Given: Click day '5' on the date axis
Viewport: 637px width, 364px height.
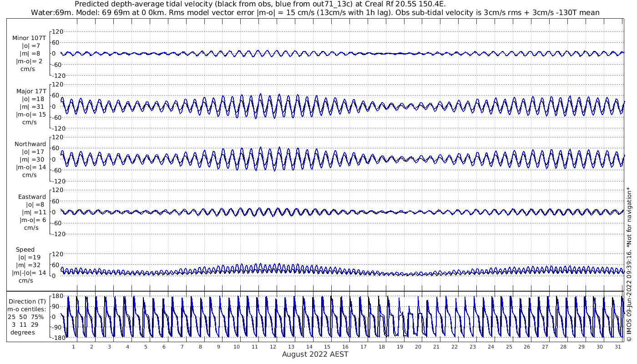Looking at the screenshot, I should tap(146, 347).
